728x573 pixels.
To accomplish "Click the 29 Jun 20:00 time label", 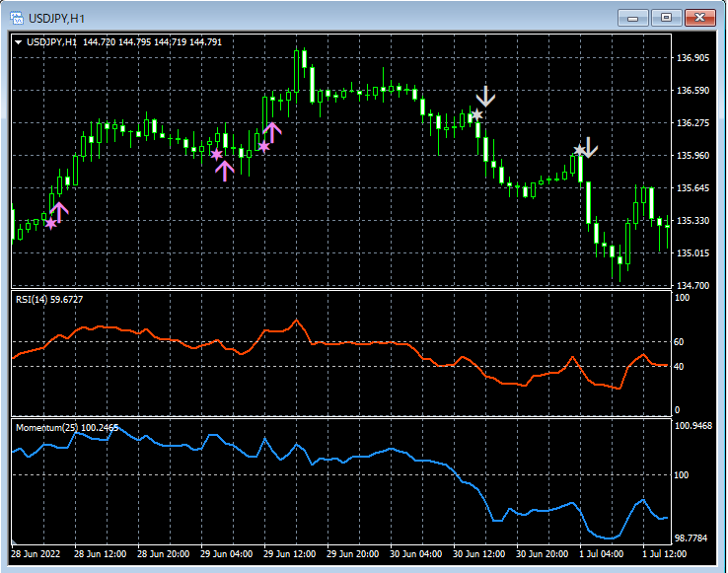I will click(353, 554).
